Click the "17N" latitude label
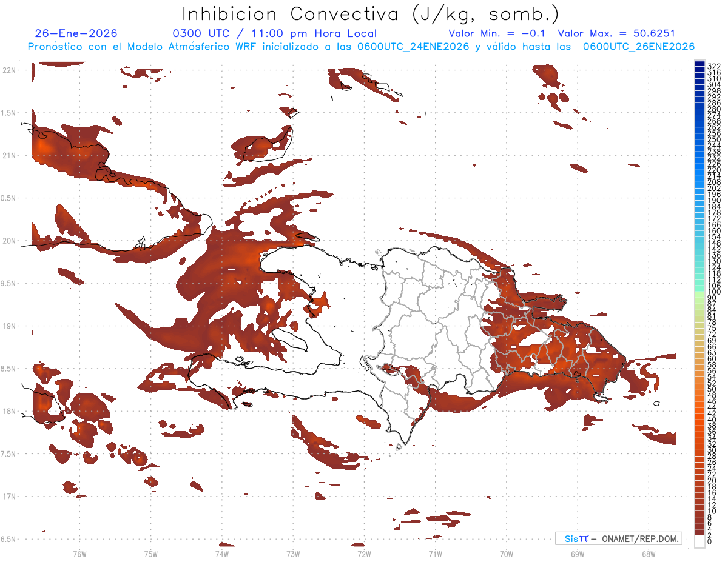 tap(10, 497)
